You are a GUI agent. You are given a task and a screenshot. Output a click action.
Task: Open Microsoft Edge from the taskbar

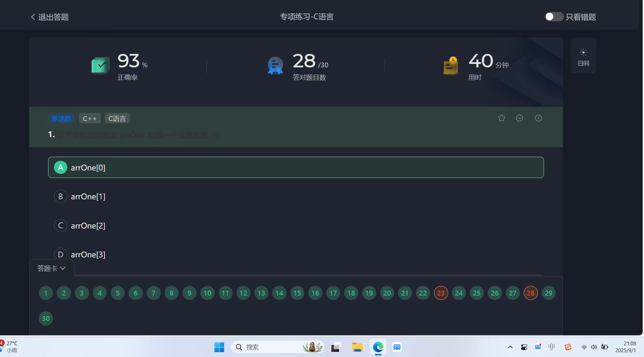378,347
